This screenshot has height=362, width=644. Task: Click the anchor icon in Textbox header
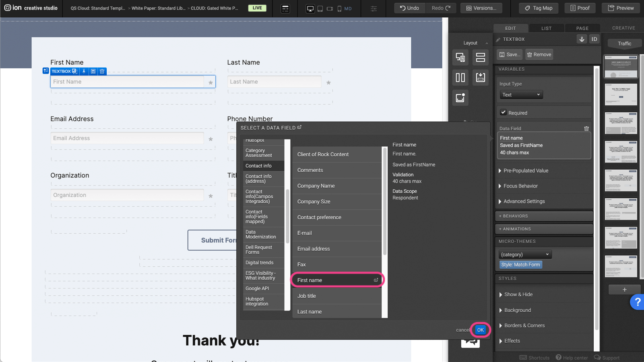pyautogui.click(x=582, y=39)
